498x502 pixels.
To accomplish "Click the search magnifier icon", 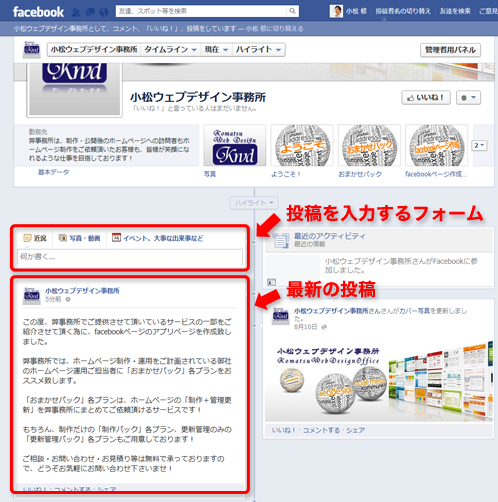I will pos(292,11).
